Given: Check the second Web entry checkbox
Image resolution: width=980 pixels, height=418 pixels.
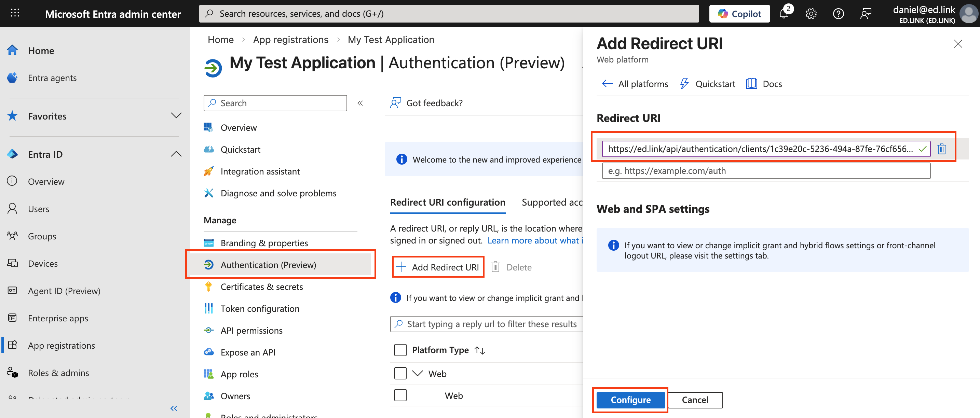Looking at the screenshot, I should click(400, 395).
